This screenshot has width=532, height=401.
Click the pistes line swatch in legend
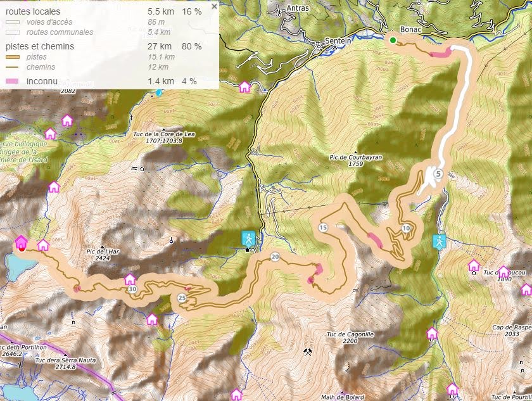pyautogui.click(x=13, y=57)
